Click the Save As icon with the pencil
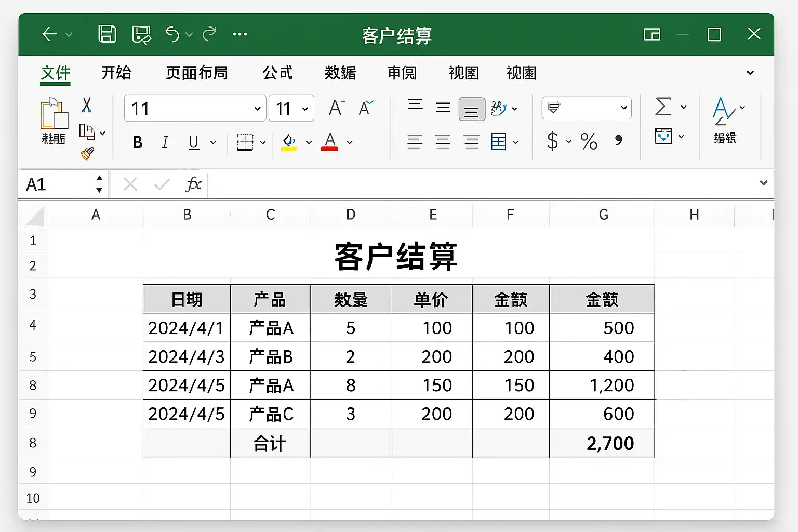798x532 pixels. (x=141, y=35)
